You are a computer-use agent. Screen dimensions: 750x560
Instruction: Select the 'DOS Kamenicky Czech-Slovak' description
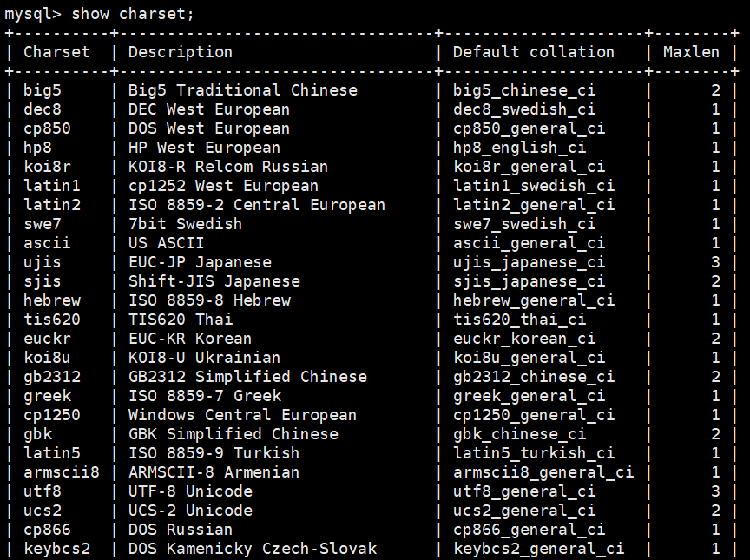253,549
